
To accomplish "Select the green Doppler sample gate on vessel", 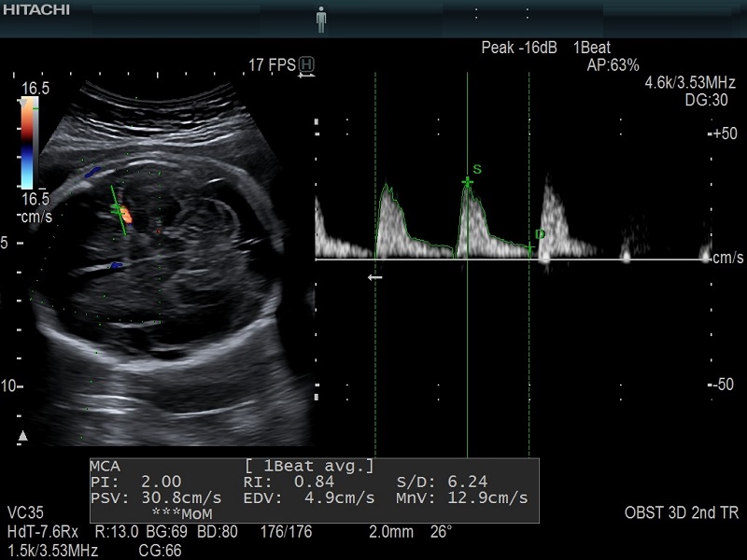I will pyautogui.click(x=119, y=211).
